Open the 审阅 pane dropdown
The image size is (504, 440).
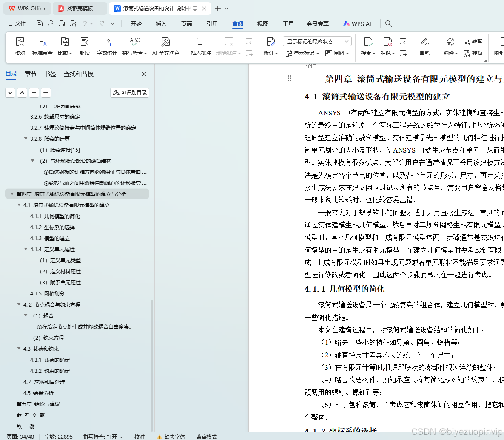click(337, 53)
